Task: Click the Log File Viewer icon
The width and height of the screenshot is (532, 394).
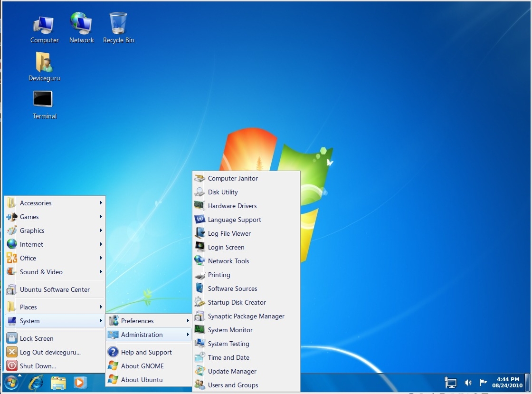Action: coord(199,233)
